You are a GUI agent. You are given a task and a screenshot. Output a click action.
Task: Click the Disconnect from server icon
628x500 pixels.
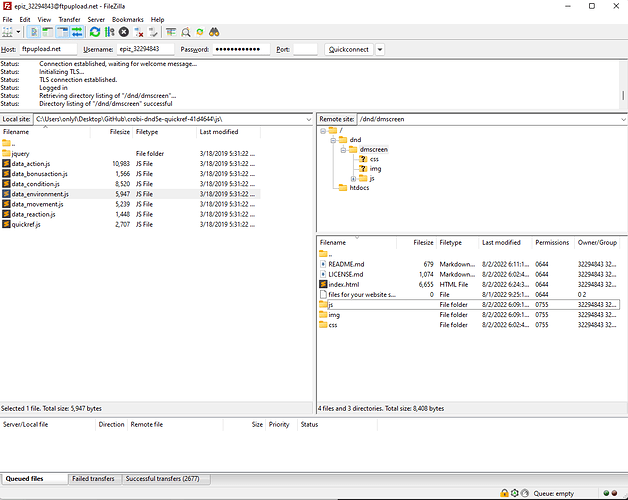coord(138,32)
